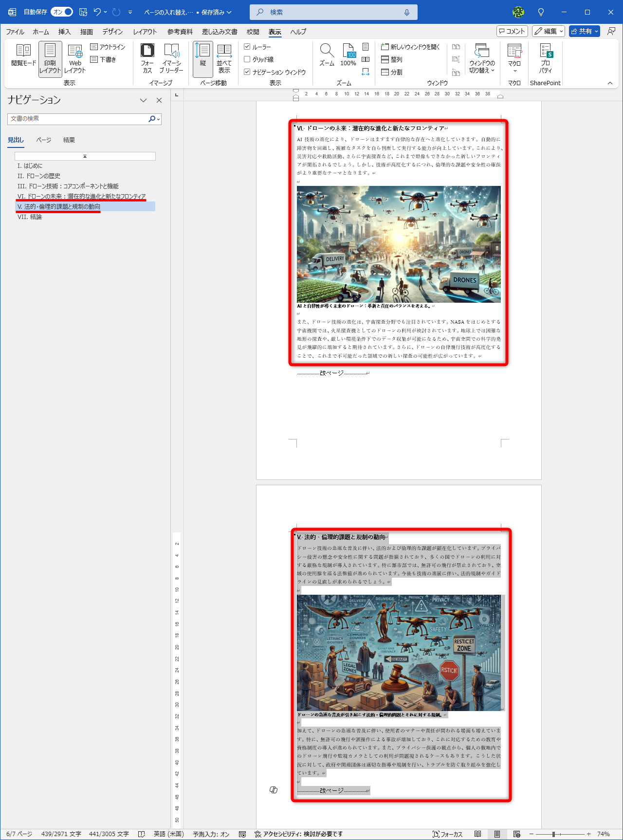
Task: Open the 編集 mode dropdown
Action: [549, 31]
